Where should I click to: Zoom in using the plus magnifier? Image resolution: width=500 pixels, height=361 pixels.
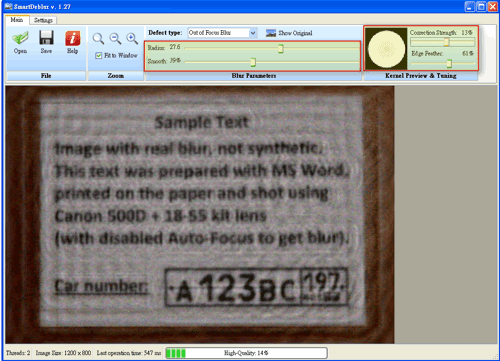pyautogui.click(x=132, y=39)
